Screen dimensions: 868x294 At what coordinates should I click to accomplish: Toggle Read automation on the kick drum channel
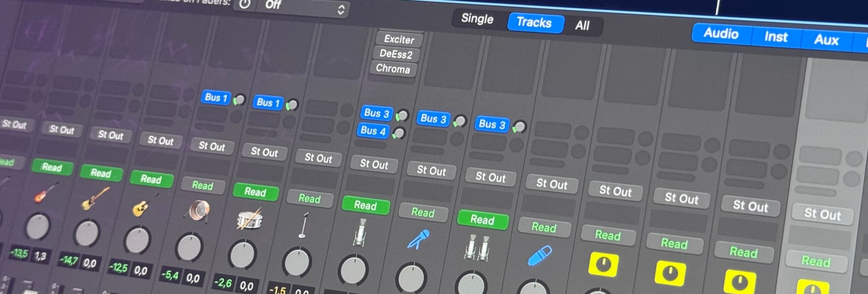[x=203, y=186]
